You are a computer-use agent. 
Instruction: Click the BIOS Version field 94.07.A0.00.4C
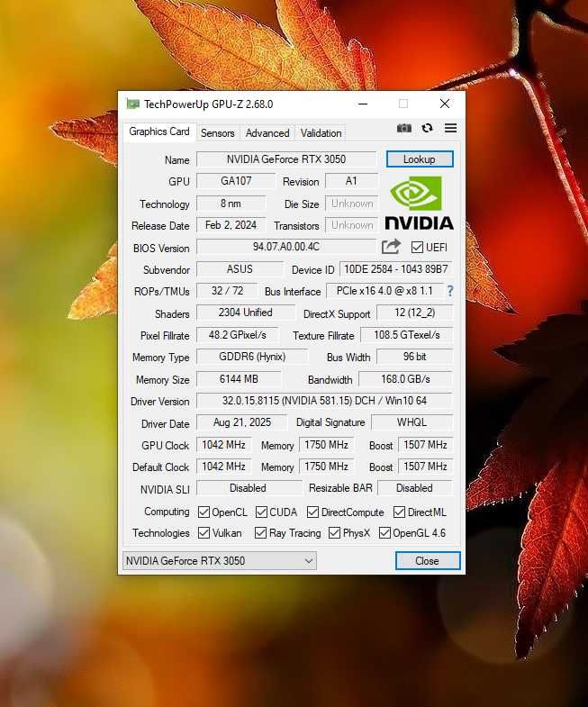coord(286,247)
